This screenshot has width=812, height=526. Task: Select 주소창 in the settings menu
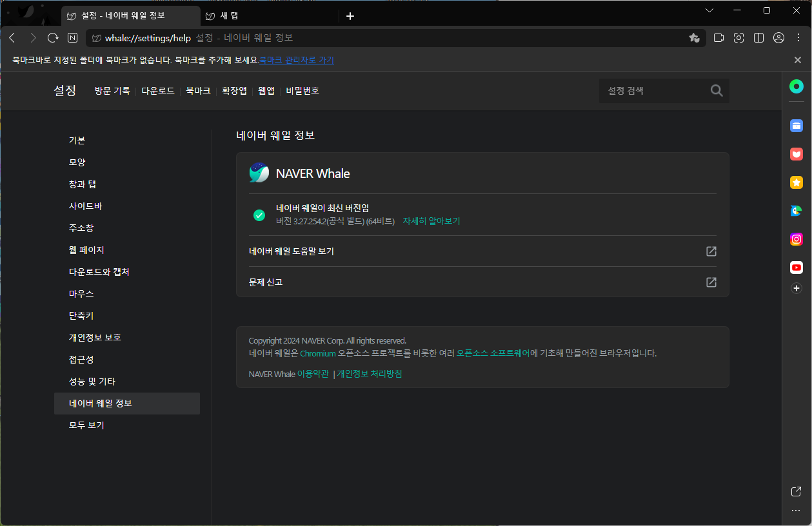click(127, 228)
